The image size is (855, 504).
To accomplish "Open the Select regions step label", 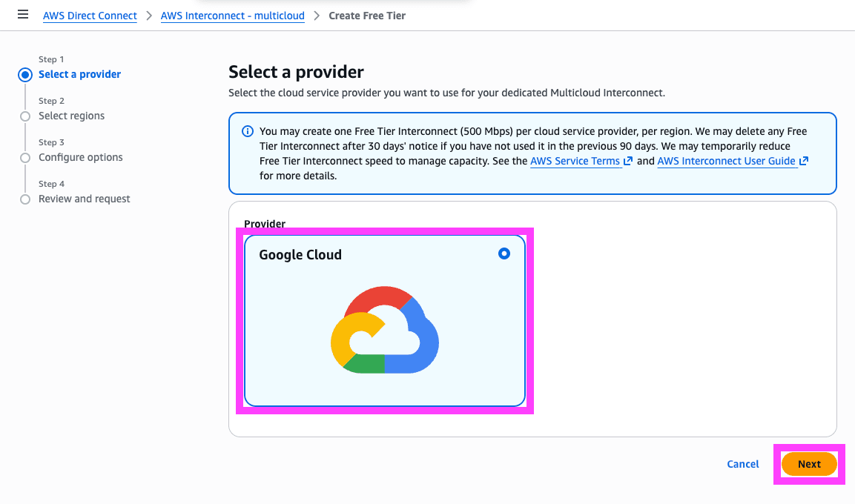I will click(71, 116).
